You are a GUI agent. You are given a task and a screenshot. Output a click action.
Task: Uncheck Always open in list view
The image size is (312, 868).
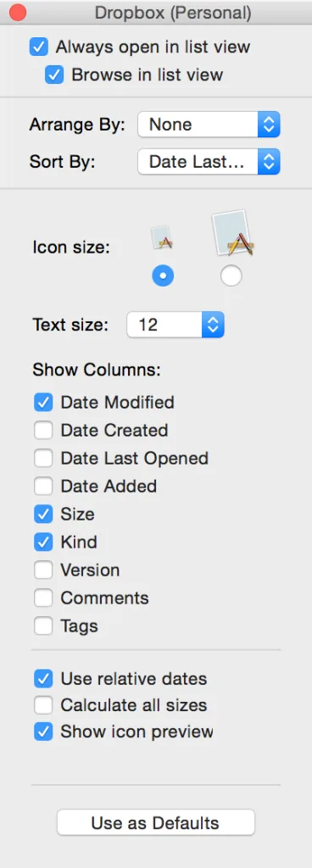point(39,47)
